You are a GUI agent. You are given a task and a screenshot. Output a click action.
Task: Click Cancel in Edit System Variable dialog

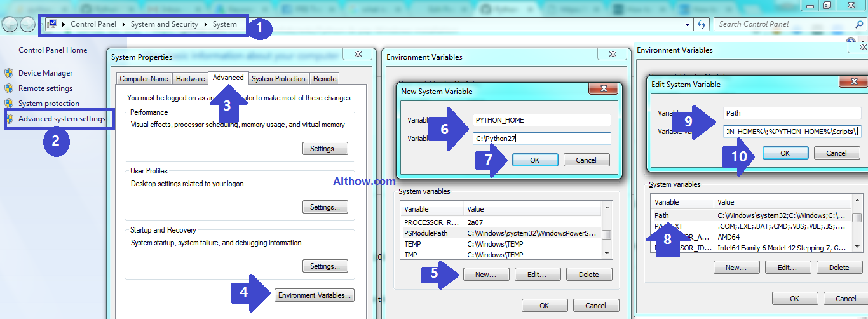coord(836,153)
